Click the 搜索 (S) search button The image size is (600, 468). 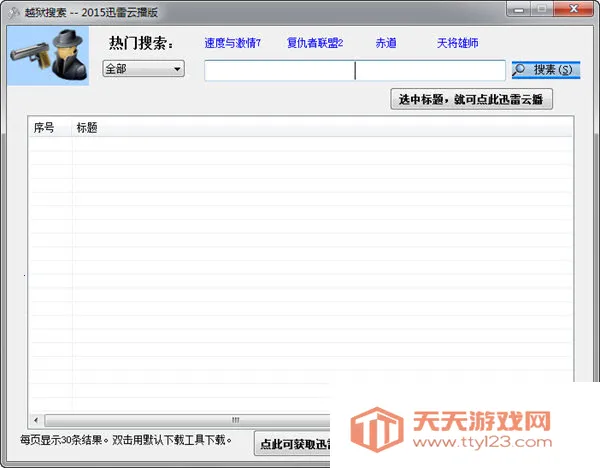pos(546,70)
